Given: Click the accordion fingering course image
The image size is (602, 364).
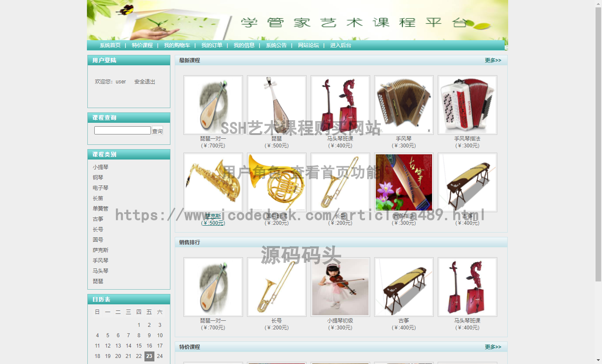Looking at the screenshot, I should 467,105.
